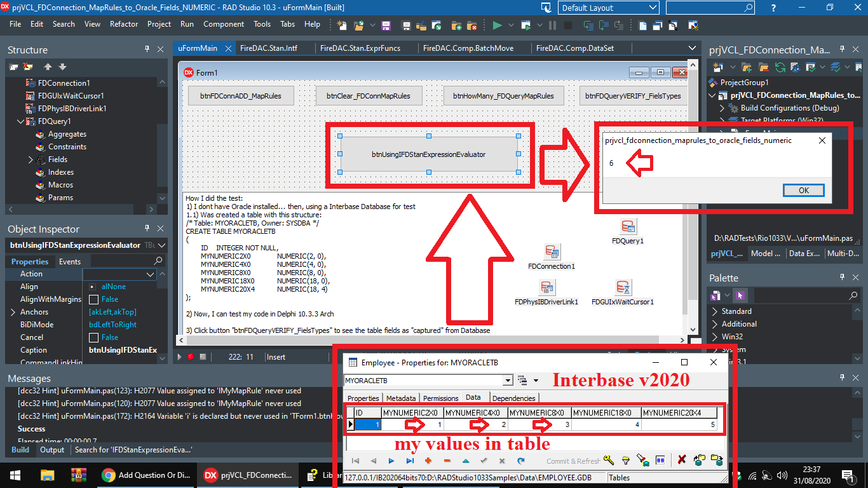Image resolution: width=868 pixels, height=488 pixels.
Task: Open the Refactor menu
Action: point(124,24)
